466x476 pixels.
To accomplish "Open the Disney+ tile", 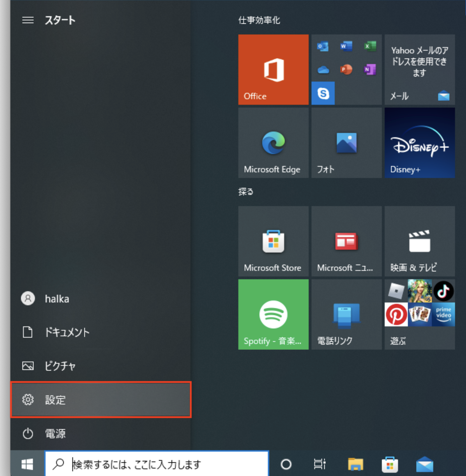I will [x=419, y=143].
